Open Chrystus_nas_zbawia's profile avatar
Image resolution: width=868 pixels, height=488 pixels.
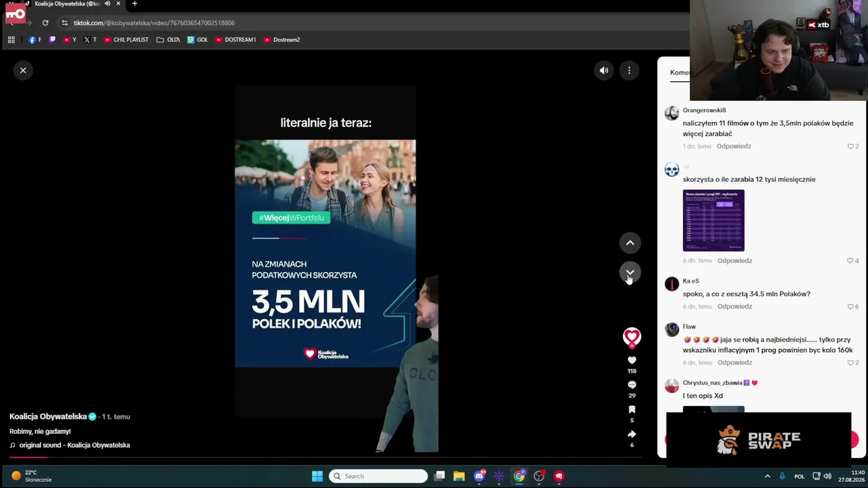coord(672,386)
